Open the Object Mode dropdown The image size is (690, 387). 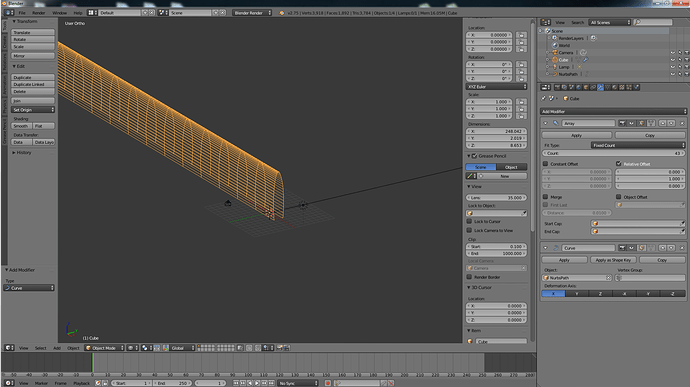(105, 348)
